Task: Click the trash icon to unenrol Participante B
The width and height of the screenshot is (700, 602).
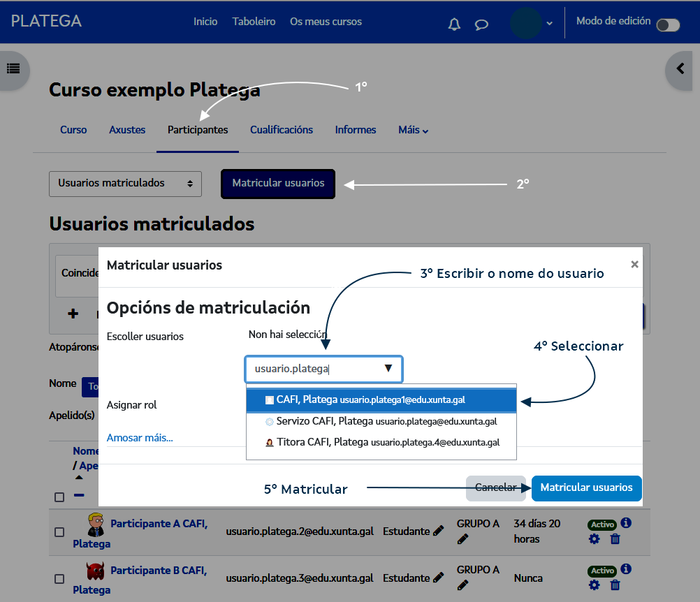Action: click(x=614, y=587)
